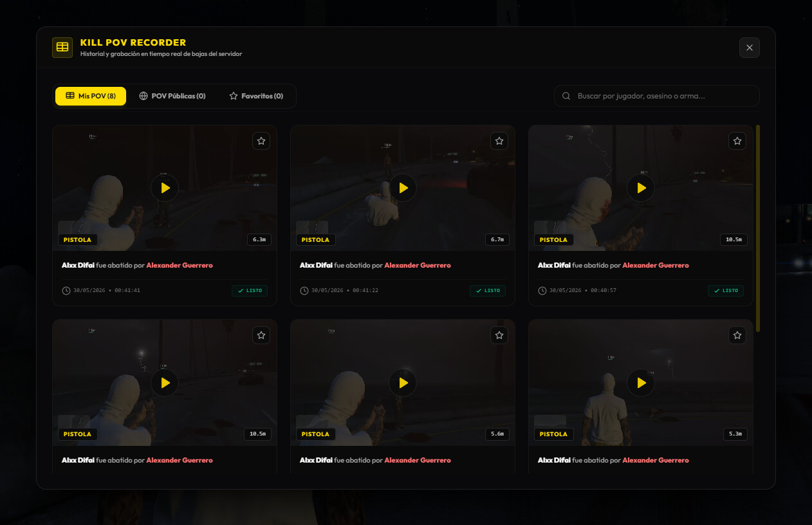This screenshot has width=812, height=525.
Task: Open Alexander Guerrero on the 00:41:41 card
Action: pyautogui.click(x=180, y=265)
